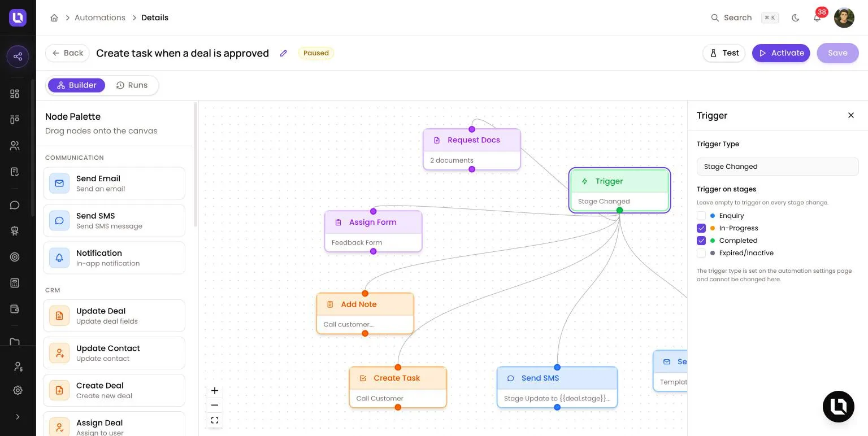The height and width of the screenshot is (436, 868).
Task: Zoom out canvas with minus button
Action: (x=215, y=405)
